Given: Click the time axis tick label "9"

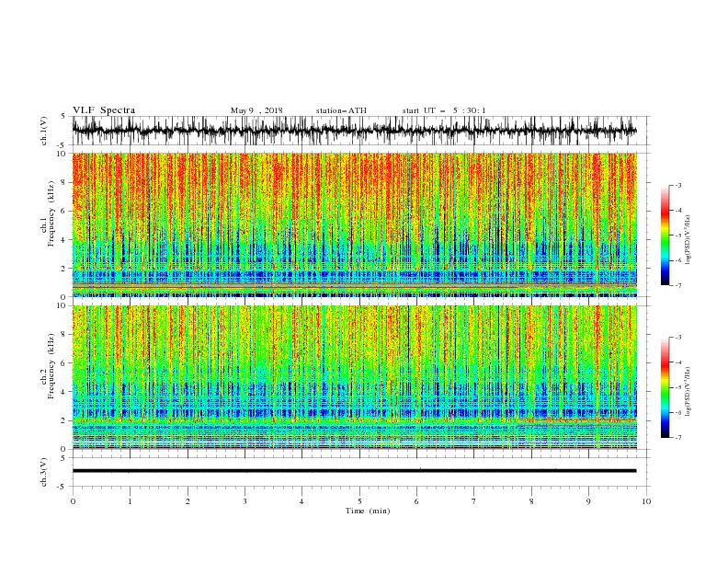Looking at the screenshot, I should [588, 501].
